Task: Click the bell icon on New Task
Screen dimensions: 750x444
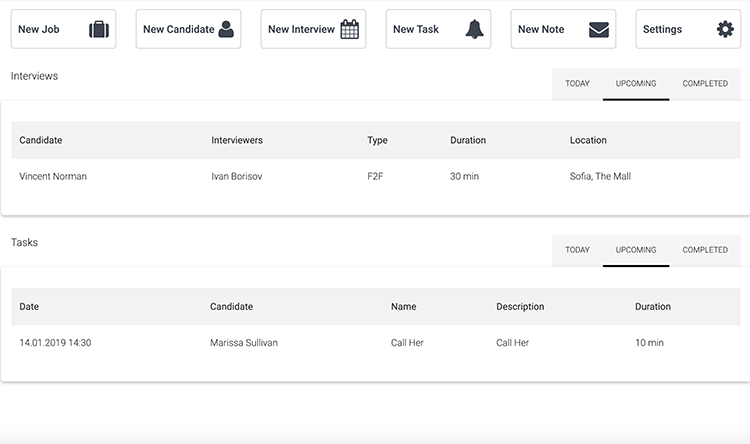Action: [x=474, y=29]
